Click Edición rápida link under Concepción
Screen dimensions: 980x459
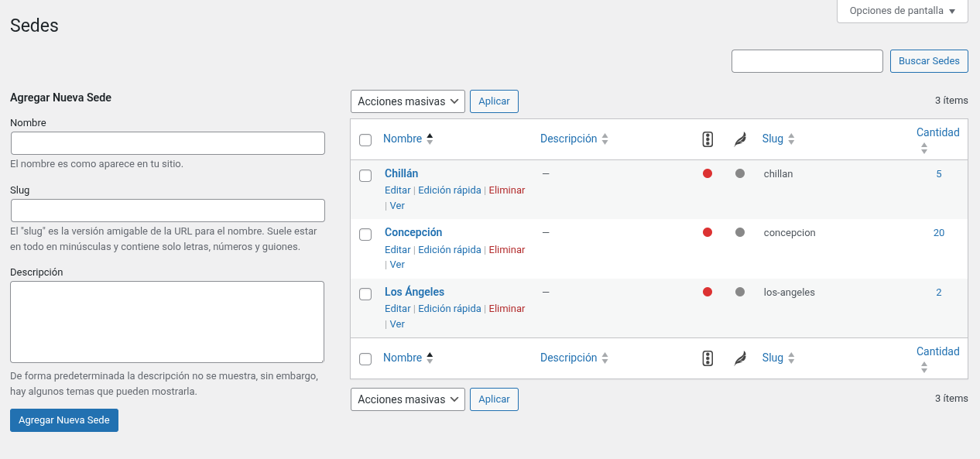(450, 249)
